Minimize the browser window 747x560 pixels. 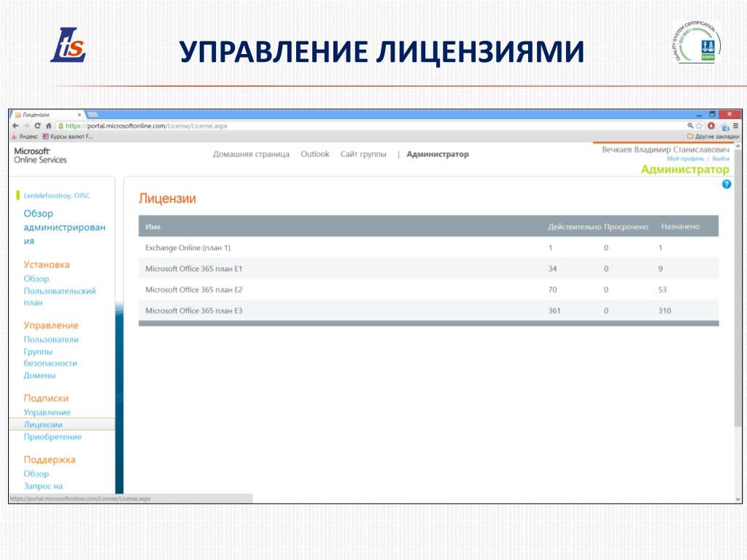(699, 114)
